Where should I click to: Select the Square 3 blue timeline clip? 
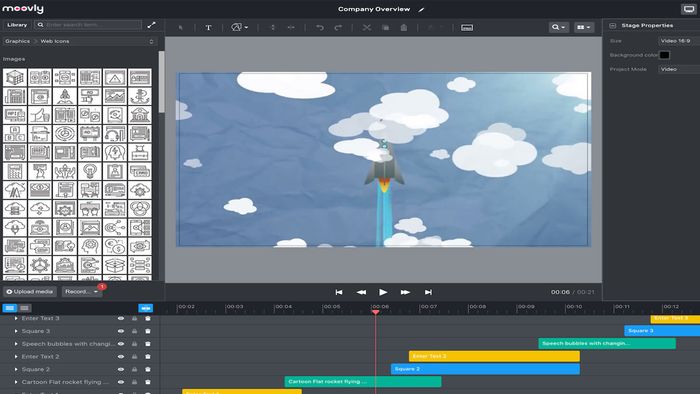tap(662, 331)
